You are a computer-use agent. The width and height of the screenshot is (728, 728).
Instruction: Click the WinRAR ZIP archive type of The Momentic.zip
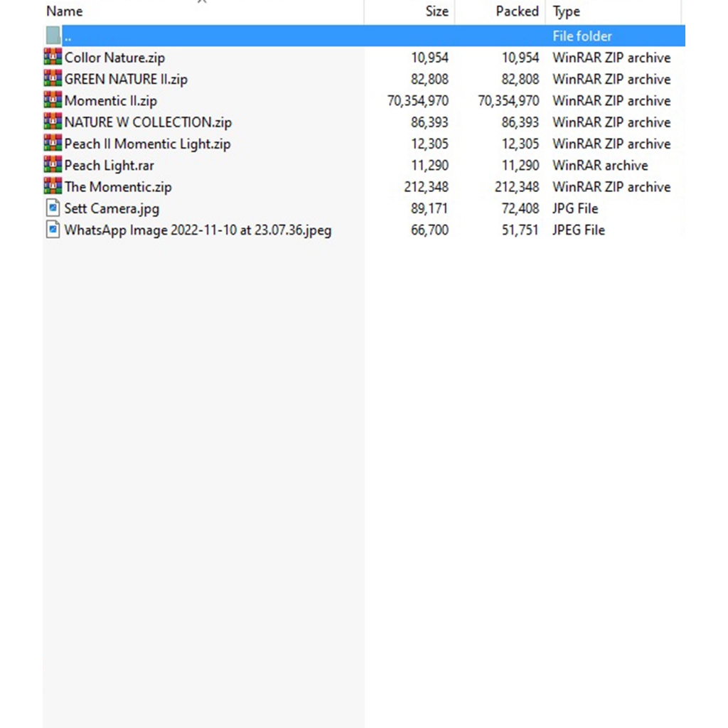click(x=611, y=187)
